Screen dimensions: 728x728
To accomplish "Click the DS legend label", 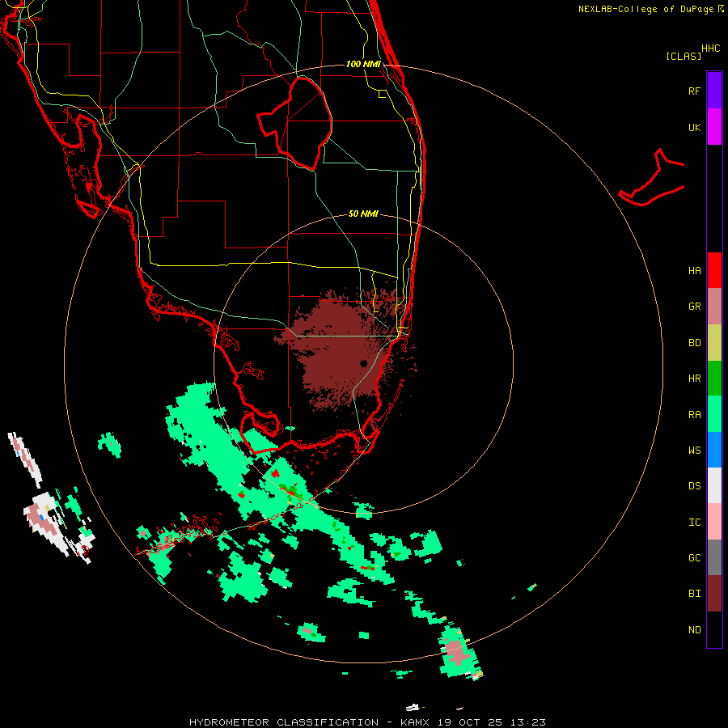I will click(x=694, y=486).
